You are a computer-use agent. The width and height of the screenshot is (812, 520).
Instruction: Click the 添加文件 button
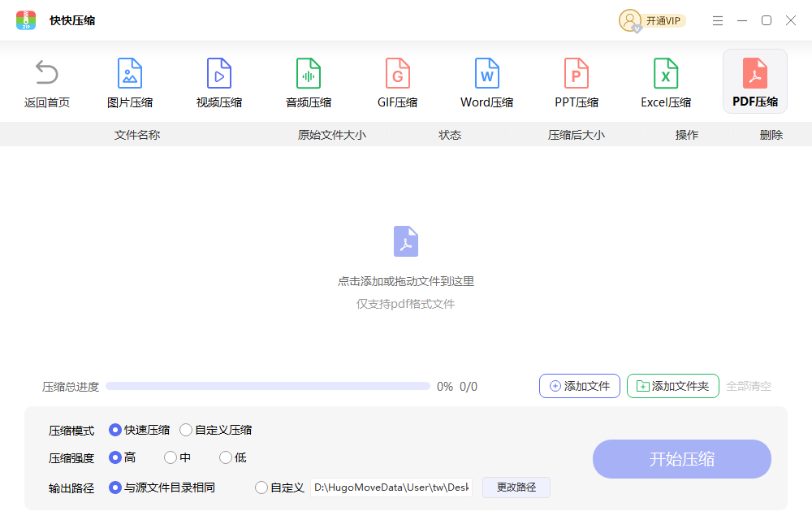[580, 386]
